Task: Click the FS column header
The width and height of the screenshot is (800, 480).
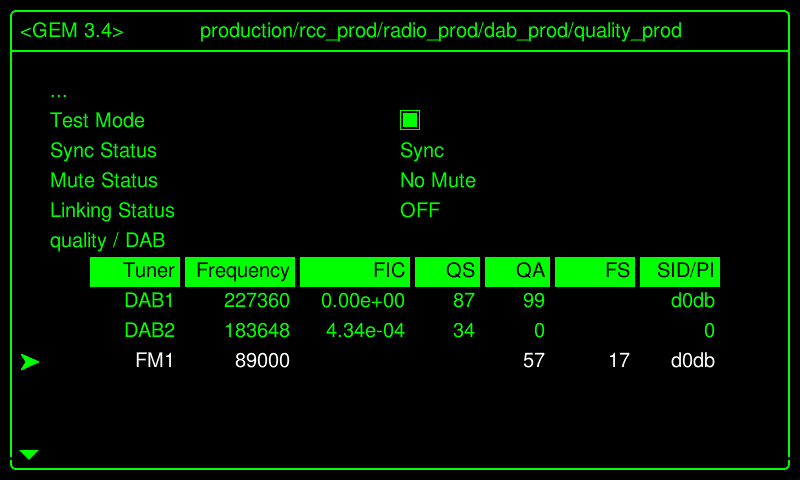Action: 595,271
